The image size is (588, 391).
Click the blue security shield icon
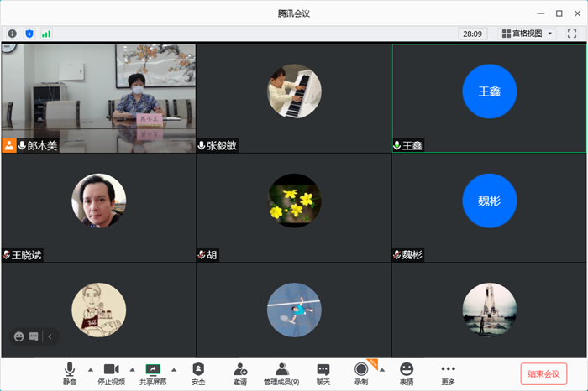(29, 34)
